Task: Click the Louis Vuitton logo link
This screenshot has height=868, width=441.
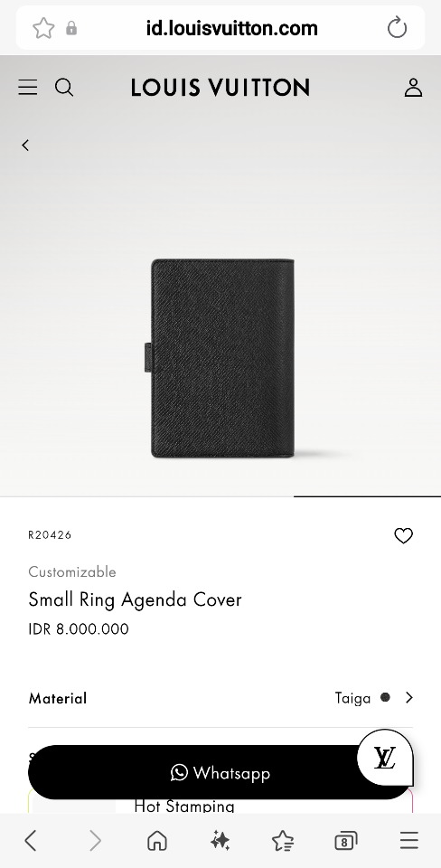Action: (x=220, y=88)
